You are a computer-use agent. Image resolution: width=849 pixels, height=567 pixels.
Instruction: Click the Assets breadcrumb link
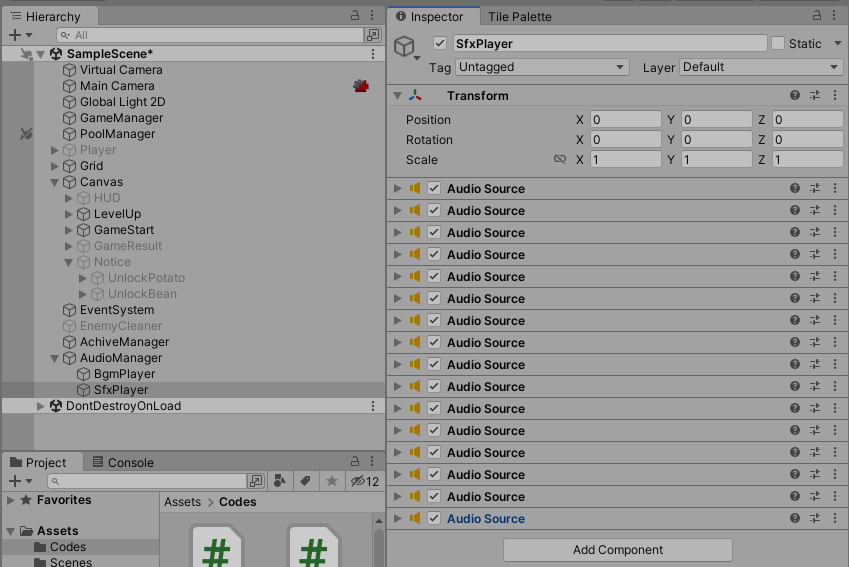coord(182,502)
